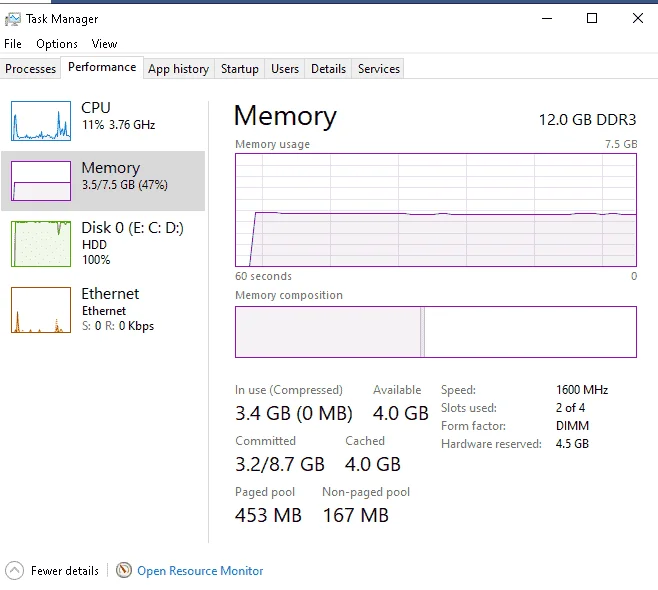This screenshot has width=658, height=590.
Task: Click the Paged pool value 453 MB
Action: click(x=268, y=515)
